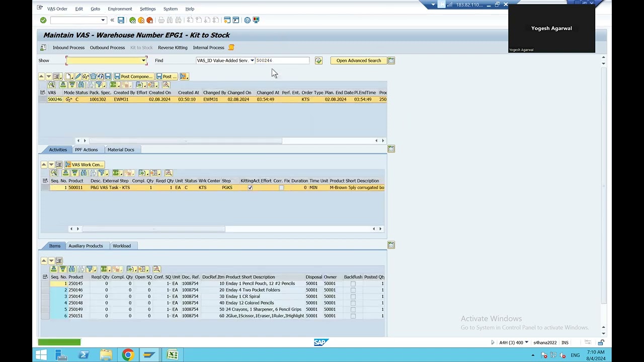Click the red Cancel icon

coord(149,20)
